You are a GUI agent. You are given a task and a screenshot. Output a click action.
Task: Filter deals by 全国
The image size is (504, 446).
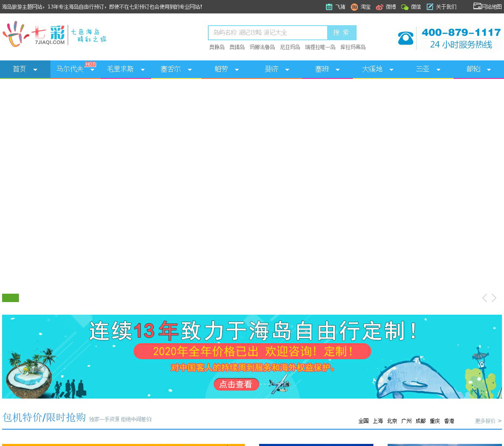(x=364, y=421)
